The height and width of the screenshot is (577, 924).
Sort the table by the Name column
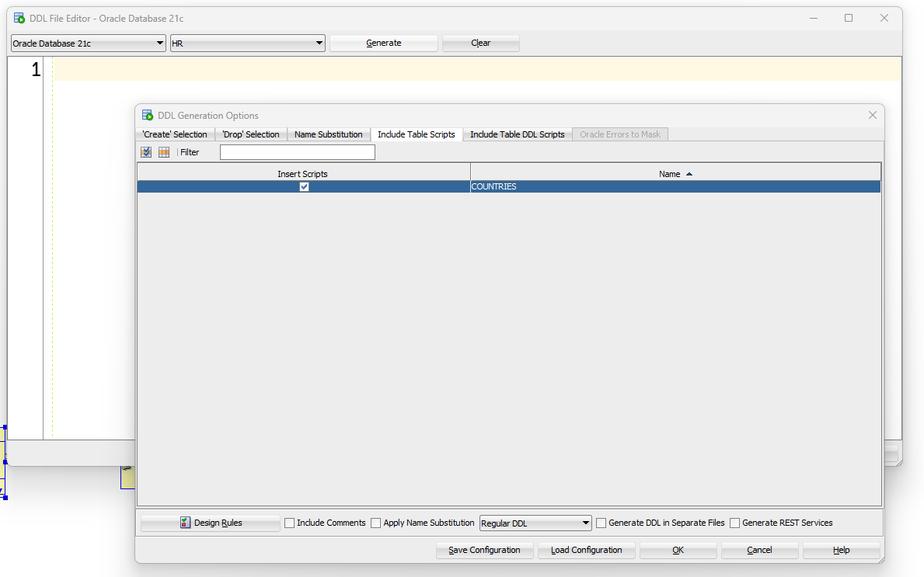[x=675, y=174]
